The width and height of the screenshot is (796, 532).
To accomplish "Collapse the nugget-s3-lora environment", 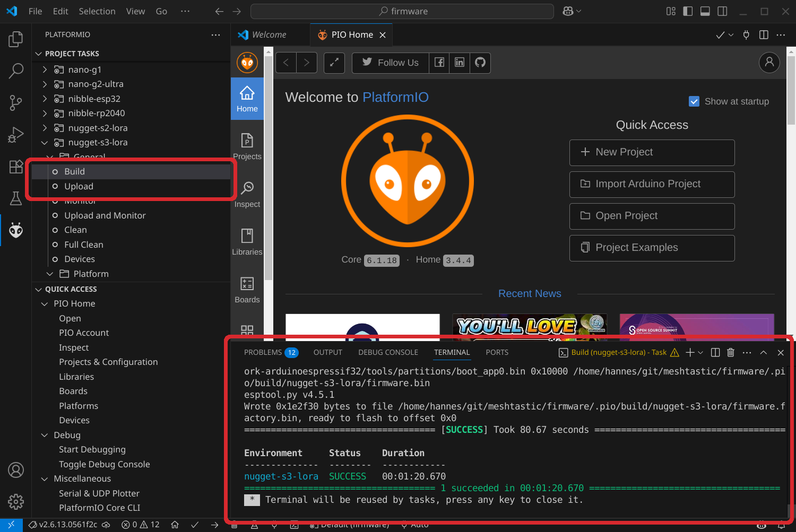I will tap(45, 143).
